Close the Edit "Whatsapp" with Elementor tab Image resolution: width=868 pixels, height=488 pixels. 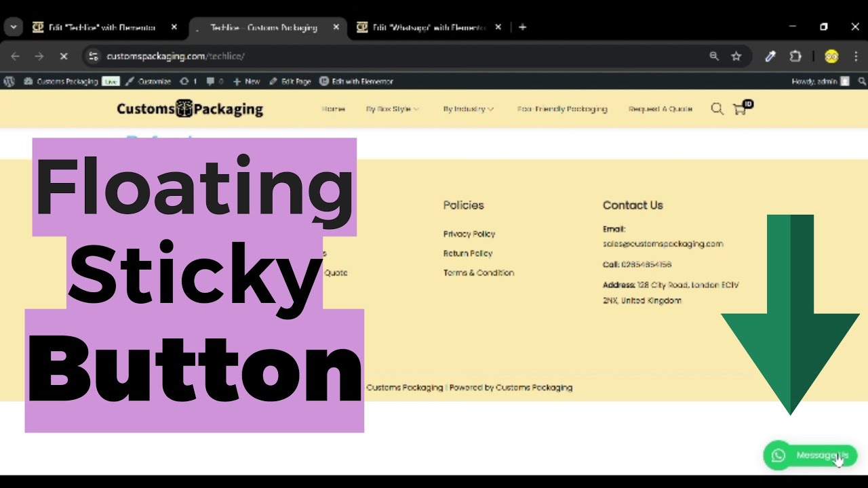coord(498,27)
